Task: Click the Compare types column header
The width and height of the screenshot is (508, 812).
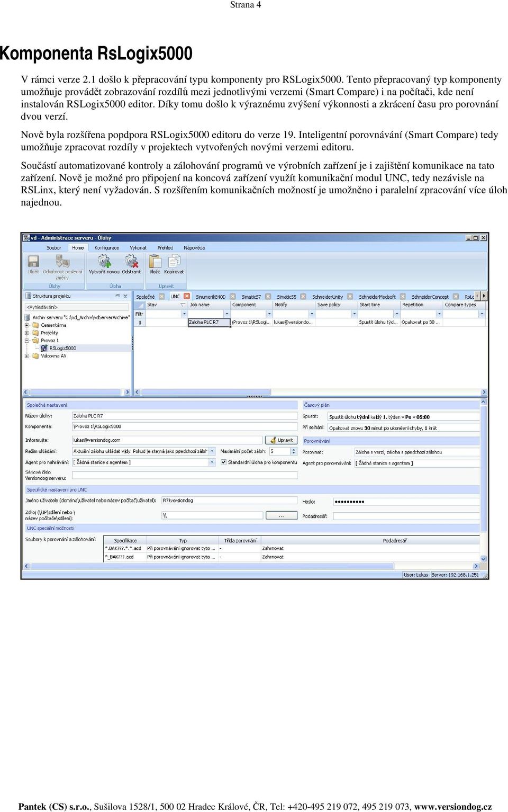Action: (x=464, y=305)
